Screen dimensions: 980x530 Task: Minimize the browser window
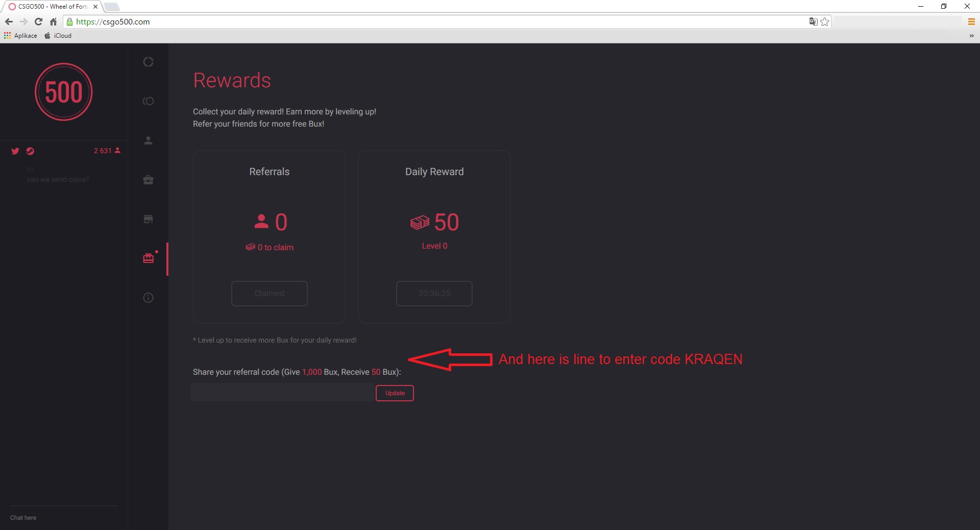pyautogui.click(x=921, y=7)
